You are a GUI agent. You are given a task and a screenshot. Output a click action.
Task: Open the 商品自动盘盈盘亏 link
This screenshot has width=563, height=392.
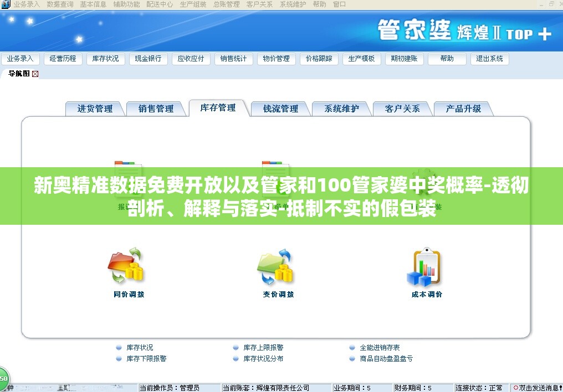click(386, 359)
